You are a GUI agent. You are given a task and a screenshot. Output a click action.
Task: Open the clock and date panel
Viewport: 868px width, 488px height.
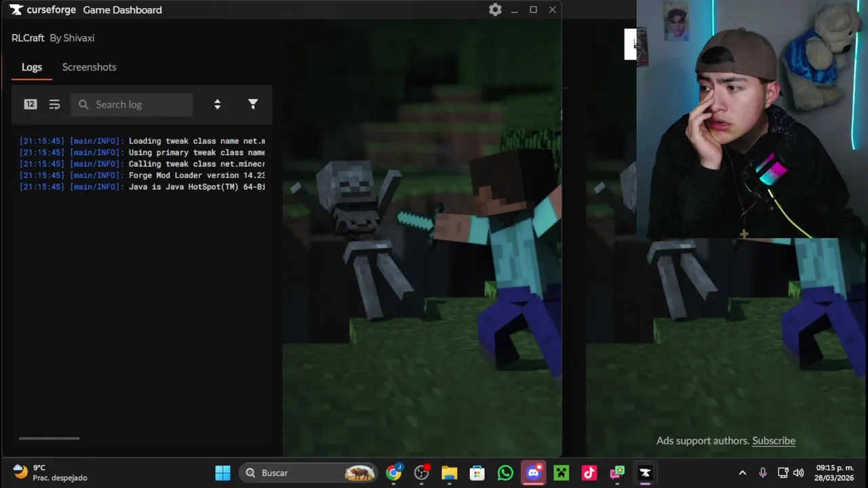pos(835,473)
